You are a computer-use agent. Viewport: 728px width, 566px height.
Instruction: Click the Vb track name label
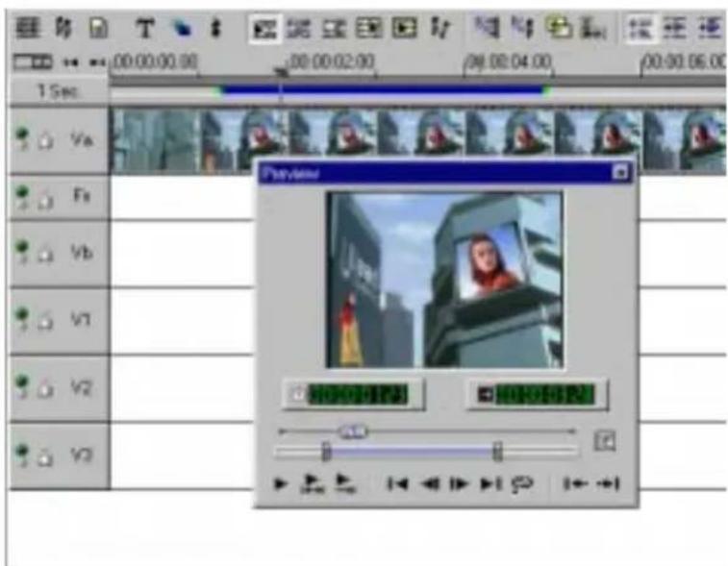[82, 253]
